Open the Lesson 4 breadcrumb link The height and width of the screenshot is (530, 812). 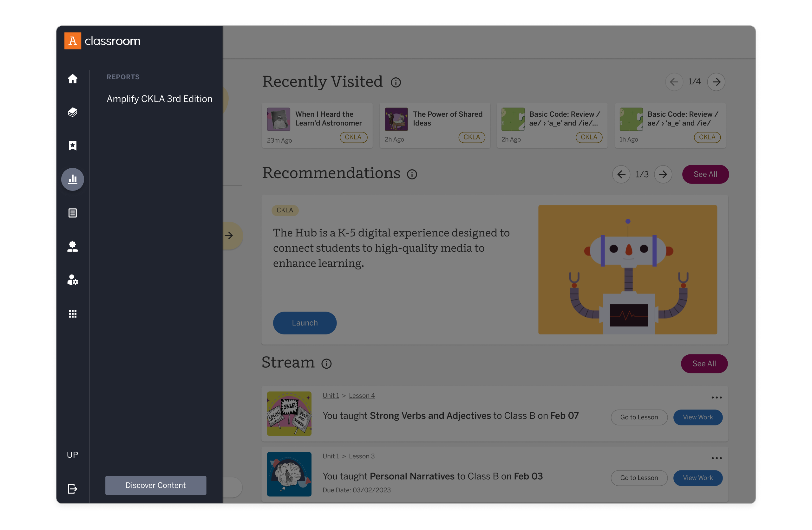point(362,396)
